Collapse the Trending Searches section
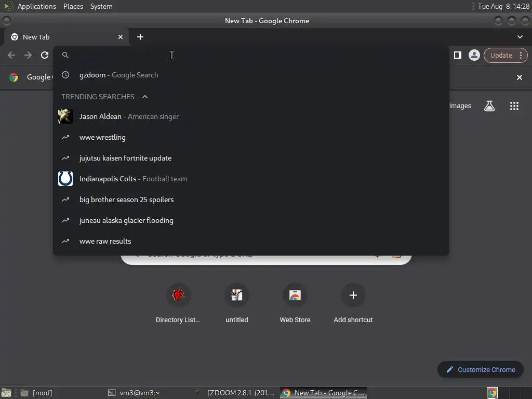Image resolution: width=532 pixels, height=399 pixels. pyautogui.click(x=145, y=97)
